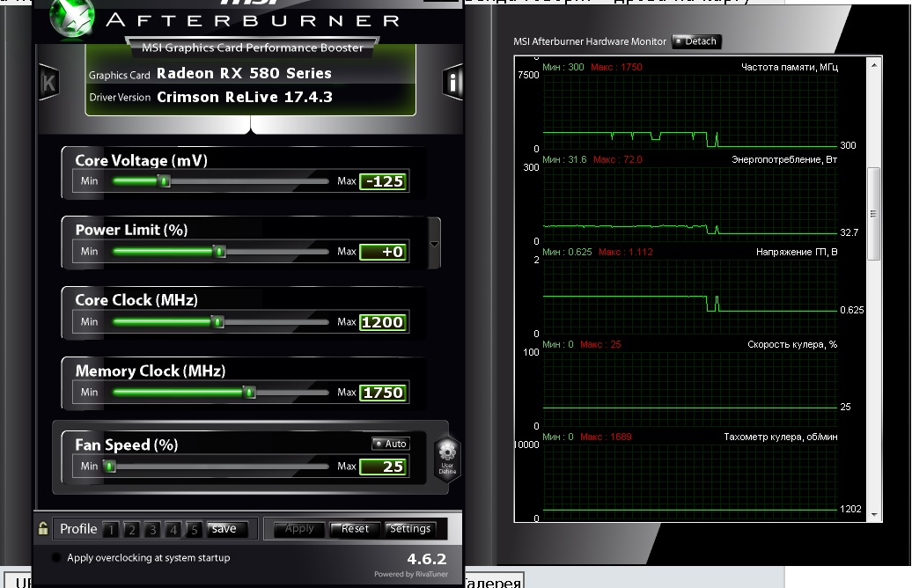Image resolution: width=912 pixels, height=588 pixels.
Task: Click the current tachometer value 1202
Action: pos(850,509)
